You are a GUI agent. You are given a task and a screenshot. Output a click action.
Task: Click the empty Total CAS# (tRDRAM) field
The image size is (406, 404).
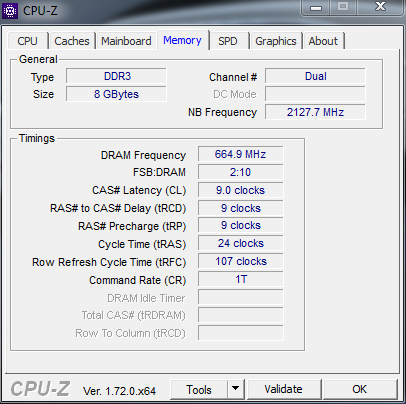point(241,315)
